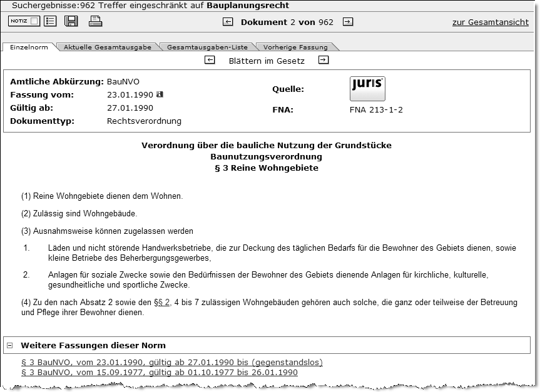Save the document using the diskette icon
540x392 pixels.
71,21
